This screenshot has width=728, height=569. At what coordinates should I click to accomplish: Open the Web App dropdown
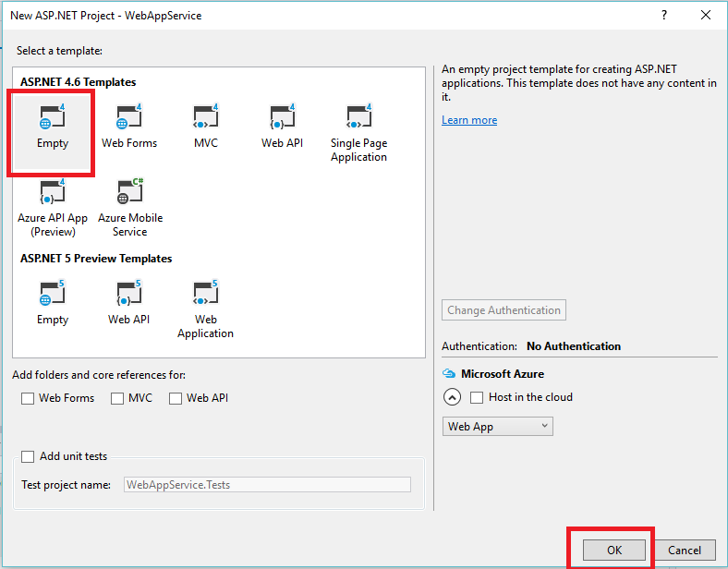click(x=498, y=427)
